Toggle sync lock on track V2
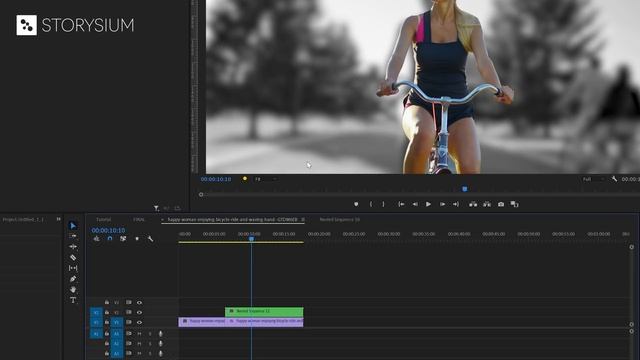The height and width of the screenshot is (360, 640). click(x=129, y=312)
